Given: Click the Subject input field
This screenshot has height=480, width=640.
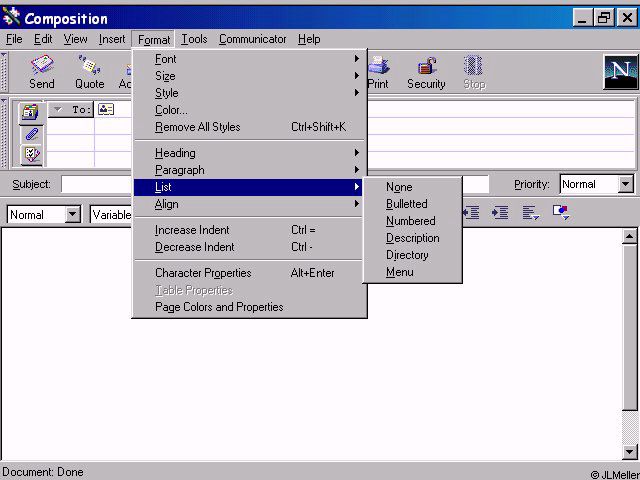Looking at the screenshot, I should tap(275, 184).
